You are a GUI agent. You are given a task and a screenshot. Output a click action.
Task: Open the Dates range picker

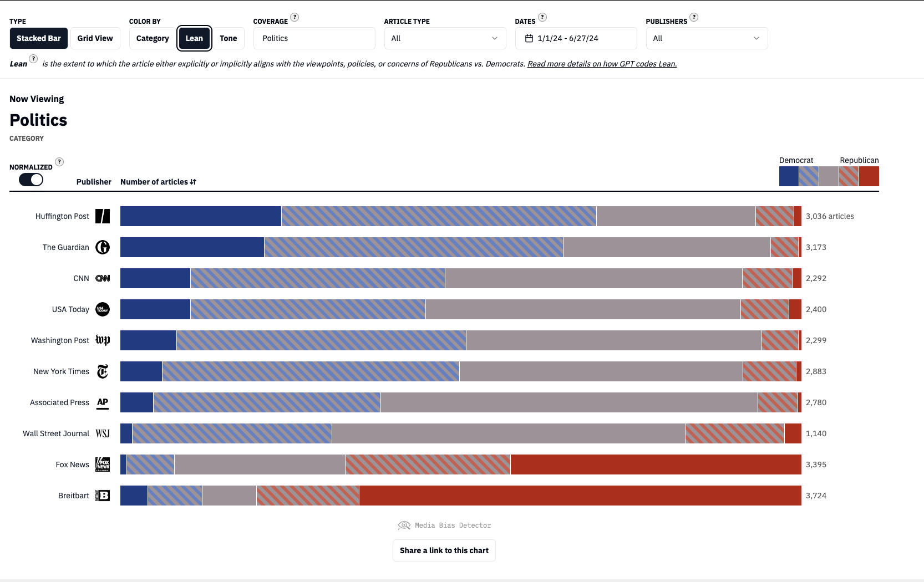pos(576,38)
